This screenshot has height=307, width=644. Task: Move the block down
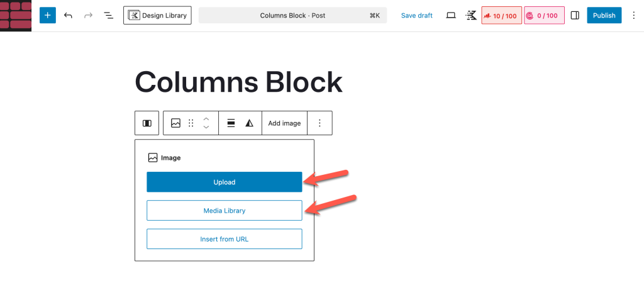206,128
